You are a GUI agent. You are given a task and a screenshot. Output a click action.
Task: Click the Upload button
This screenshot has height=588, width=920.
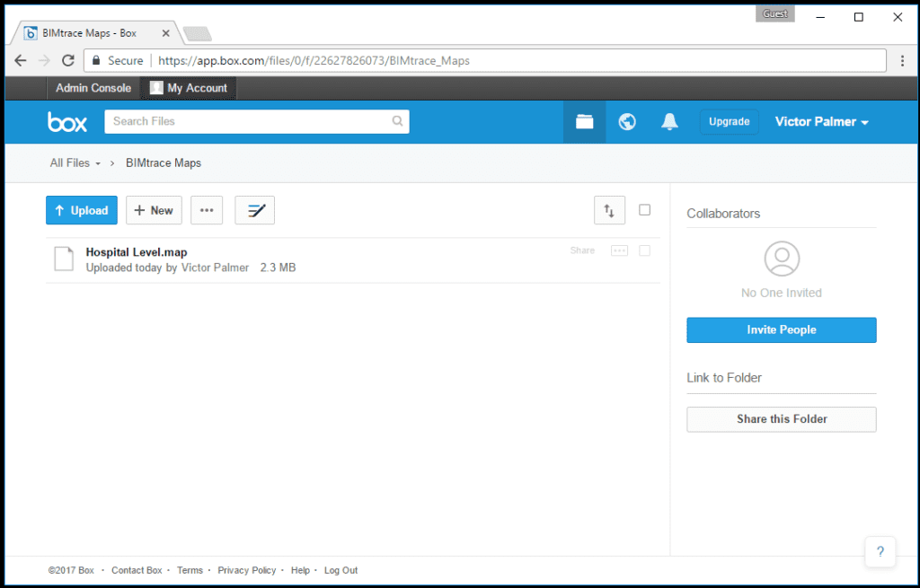(x=82, y=210)
